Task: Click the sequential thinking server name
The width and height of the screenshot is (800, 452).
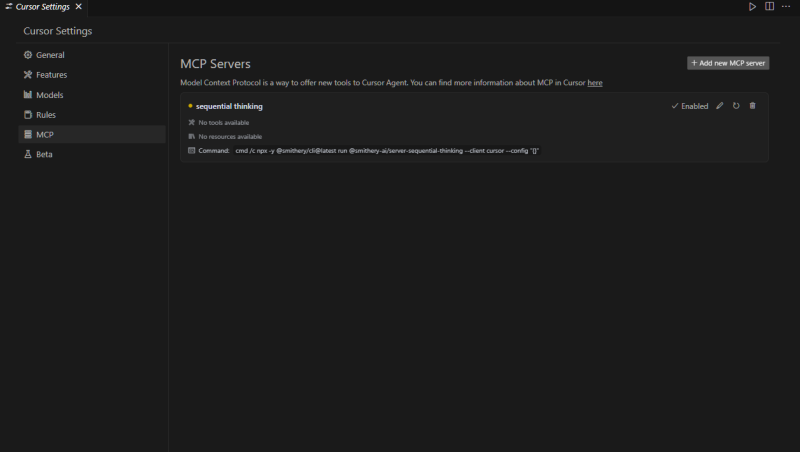Action: click(x=229, y=106)
